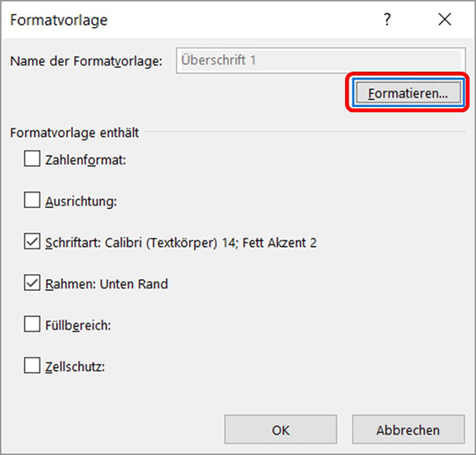Confirm the dialog with OK
The width and height of the screenshot is (476, 455).
(x=280, y=429)
